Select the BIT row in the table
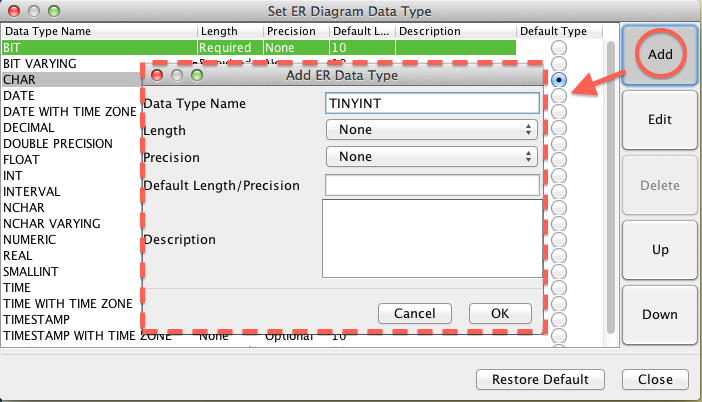 tap(98, 47)
